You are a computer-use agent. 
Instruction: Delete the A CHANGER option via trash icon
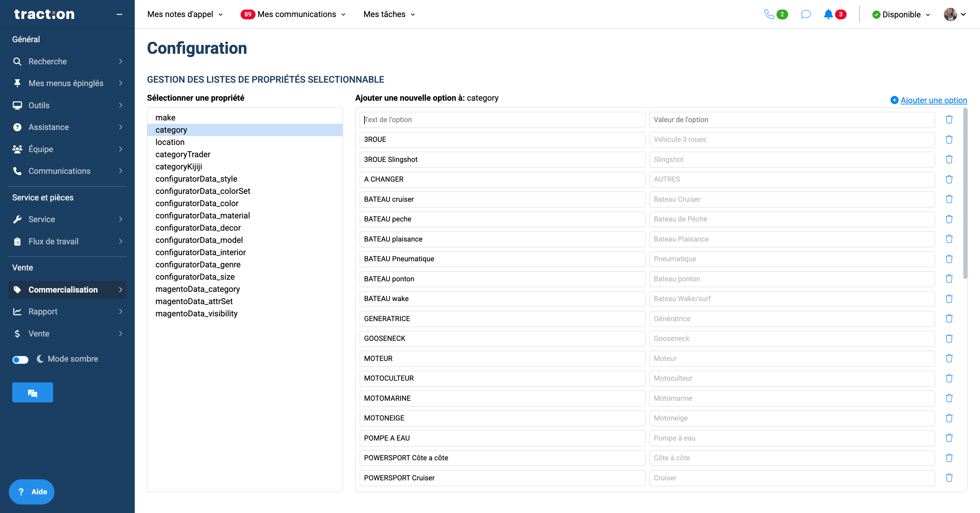coord(949,179)
